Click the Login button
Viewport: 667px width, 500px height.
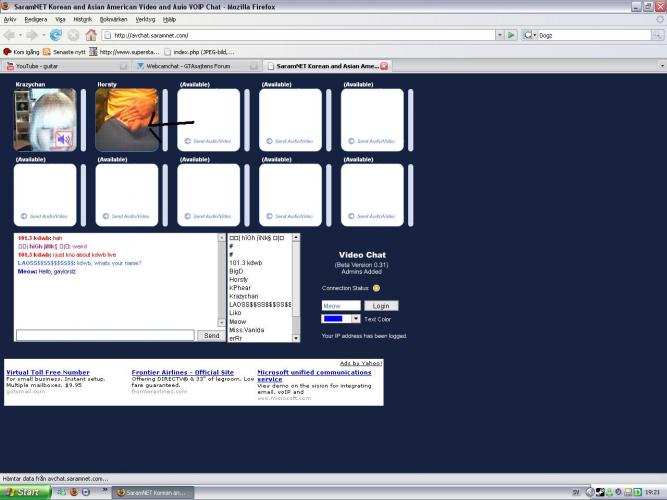[380, 306]
